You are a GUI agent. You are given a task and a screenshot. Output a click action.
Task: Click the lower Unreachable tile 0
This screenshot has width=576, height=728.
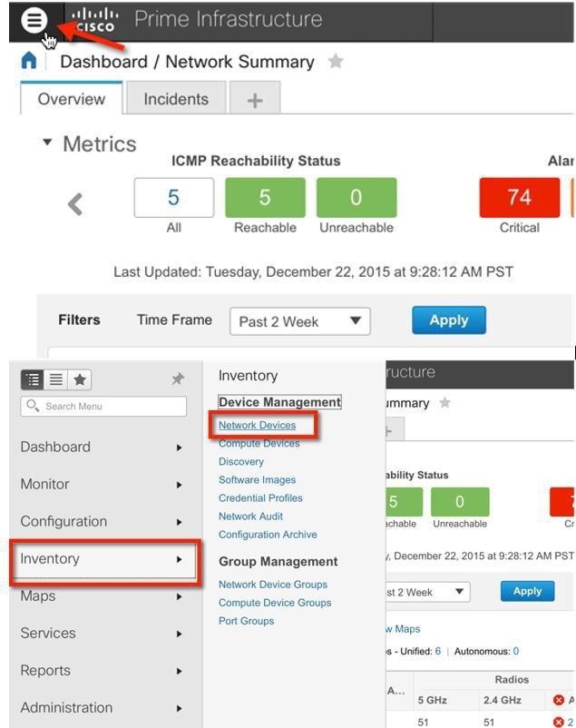pyautogui.click(x=460, y=501)
